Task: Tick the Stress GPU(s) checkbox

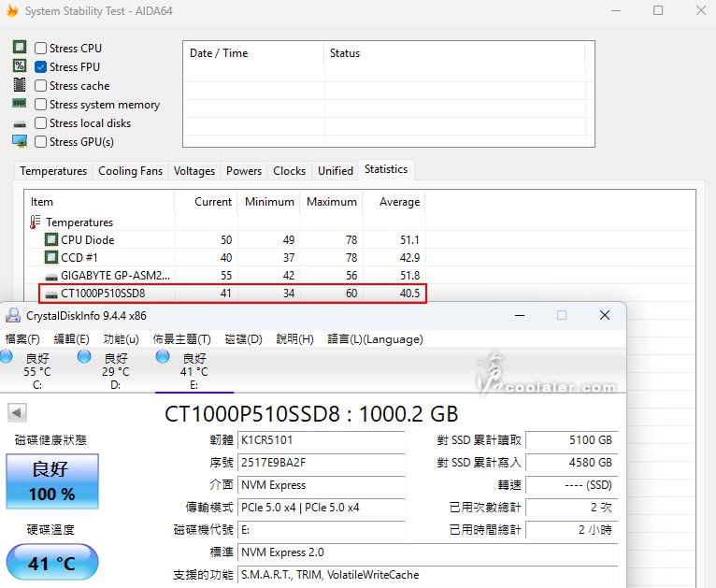Action: coord(40,141)
